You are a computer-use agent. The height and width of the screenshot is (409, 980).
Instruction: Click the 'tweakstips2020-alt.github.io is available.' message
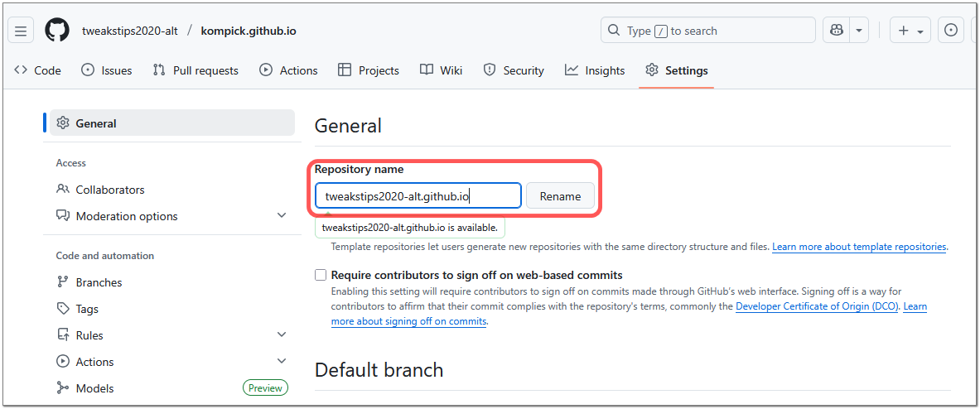pos(410,228)
